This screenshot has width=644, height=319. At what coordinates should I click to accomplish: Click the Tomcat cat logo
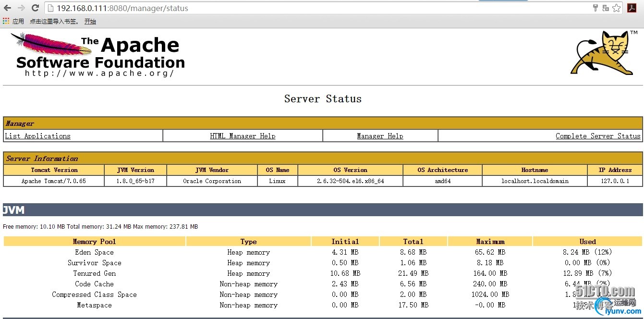[603, 54]
